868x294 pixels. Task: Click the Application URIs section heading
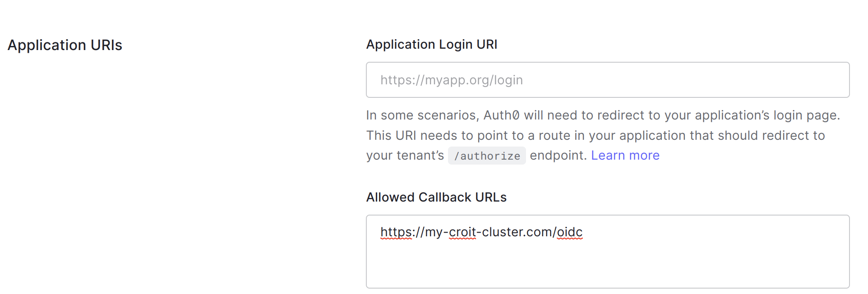click(x=65, y=45)
